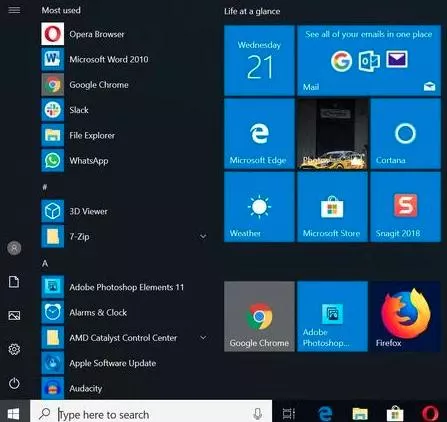The height and width of the screenshot is (422, 447).
Task: Open the Cortana tile
Action: (406, 134)
